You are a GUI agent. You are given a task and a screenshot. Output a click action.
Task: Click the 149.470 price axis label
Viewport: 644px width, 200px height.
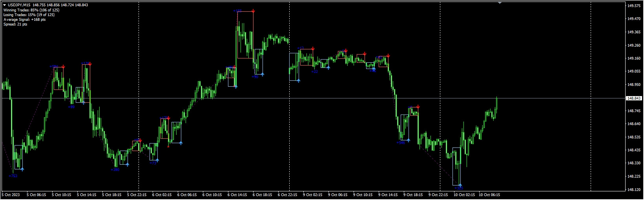634,19
